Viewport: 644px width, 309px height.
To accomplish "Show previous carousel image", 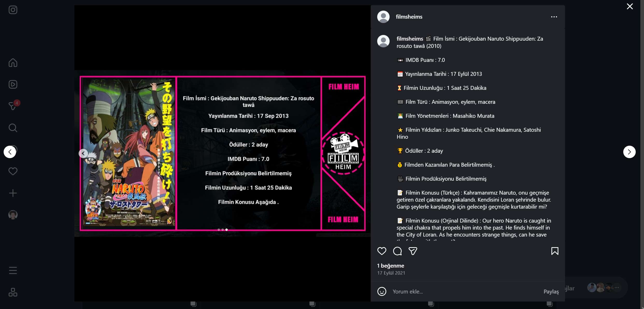I will 83,153.
